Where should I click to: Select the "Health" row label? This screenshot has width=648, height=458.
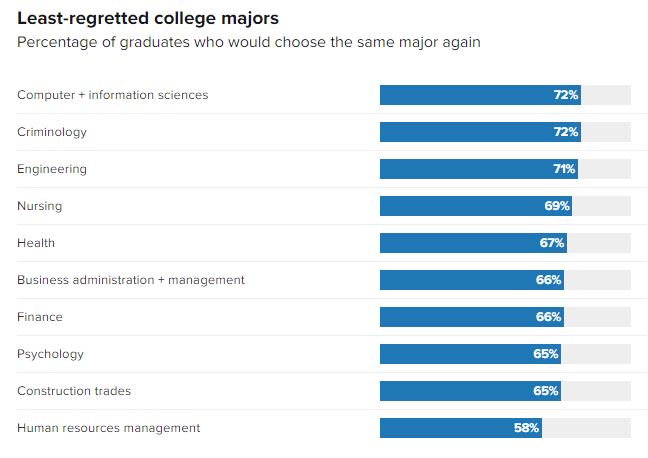tap(36, 243)
